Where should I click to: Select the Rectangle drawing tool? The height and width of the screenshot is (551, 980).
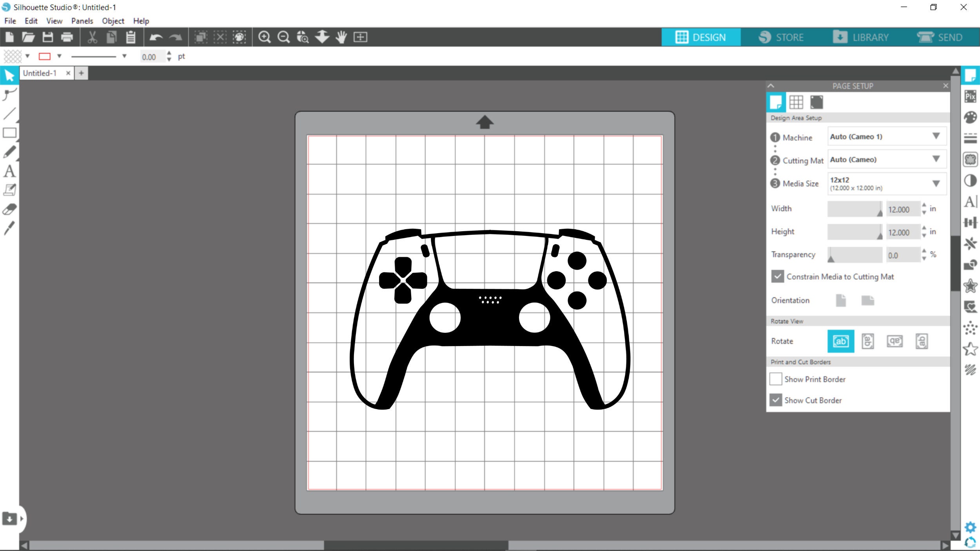tap(9, 132)
